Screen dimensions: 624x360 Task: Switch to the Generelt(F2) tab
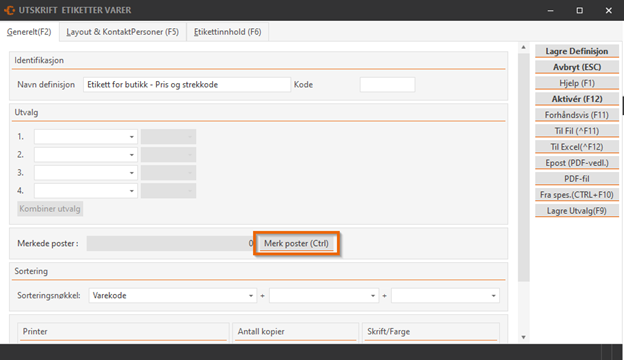pos(29,32)
